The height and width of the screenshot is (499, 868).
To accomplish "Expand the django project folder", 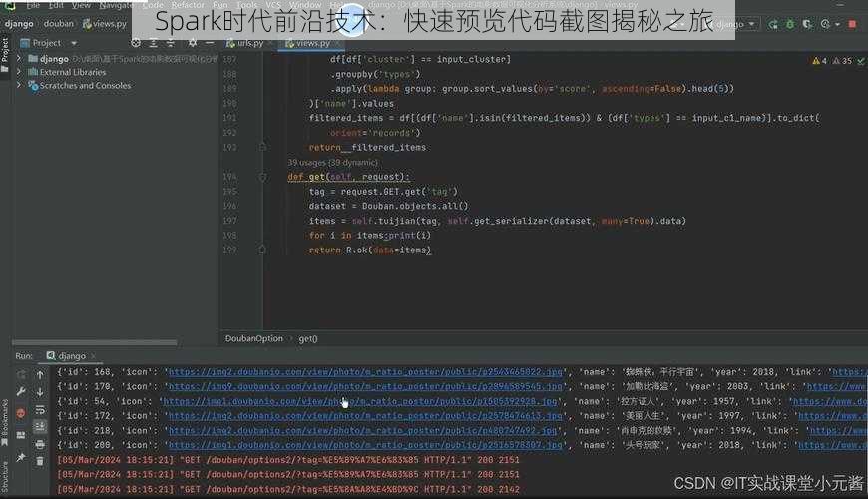I will pos(19,58).
